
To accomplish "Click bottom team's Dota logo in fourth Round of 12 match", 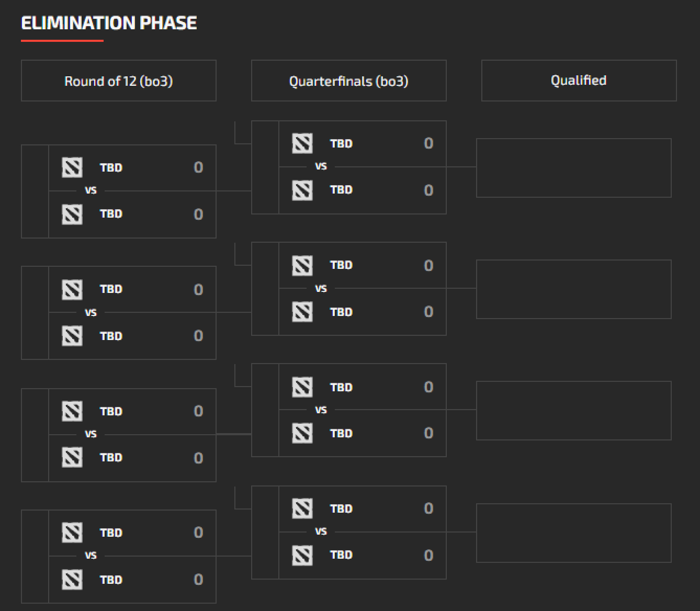I will [72, 580].
